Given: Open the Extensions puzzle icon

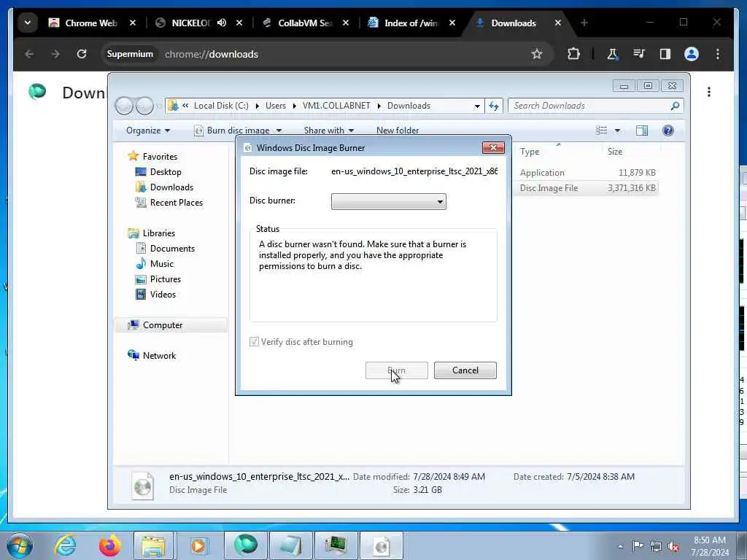Looking at the screenshot, I should pos(573,54).
